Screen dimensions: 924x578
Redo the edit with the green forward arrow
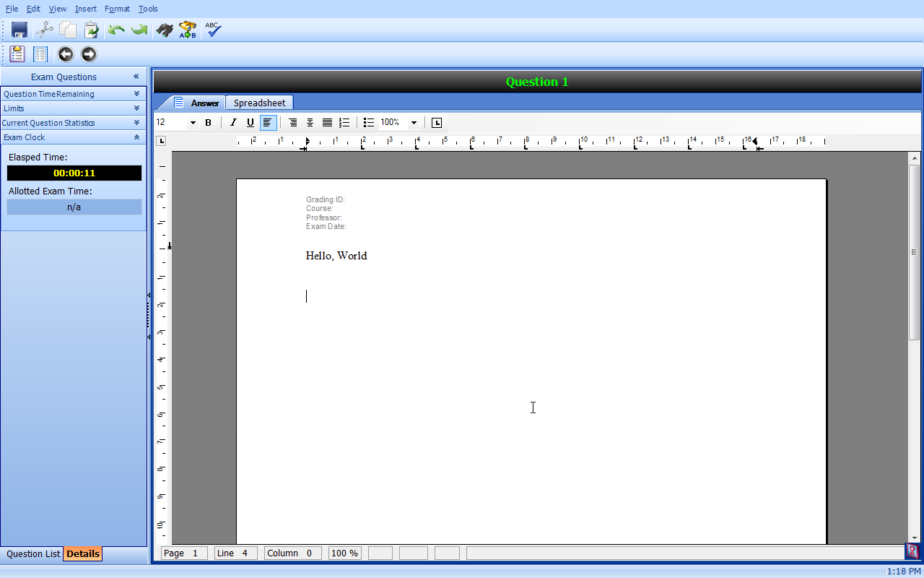(x=139, y=30)
